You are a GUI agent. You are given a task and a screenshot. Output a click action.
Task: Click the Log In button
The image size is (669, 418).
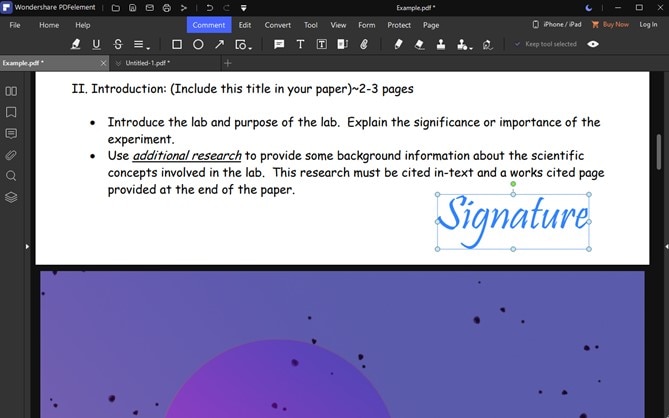click(648, 24)
